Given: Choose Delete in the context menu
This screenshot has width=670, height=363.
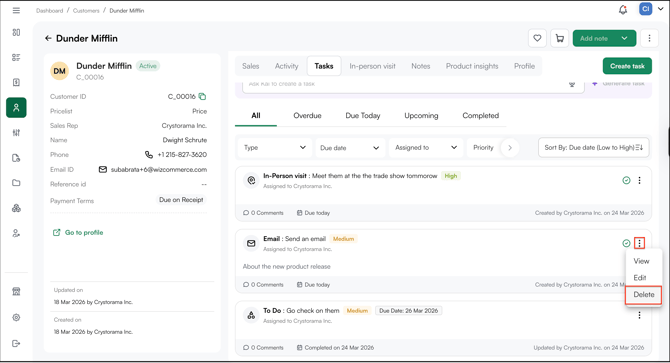Looking at the screenshot, I should pyautogui.click(x=644, y=295).
